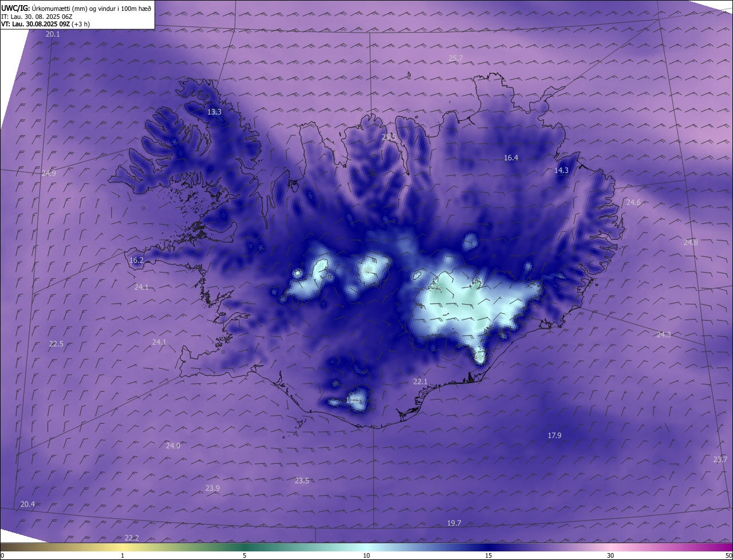Click the 24.8 value label
Viewport: 733px width, 560px height.
(x=691, y=243)
